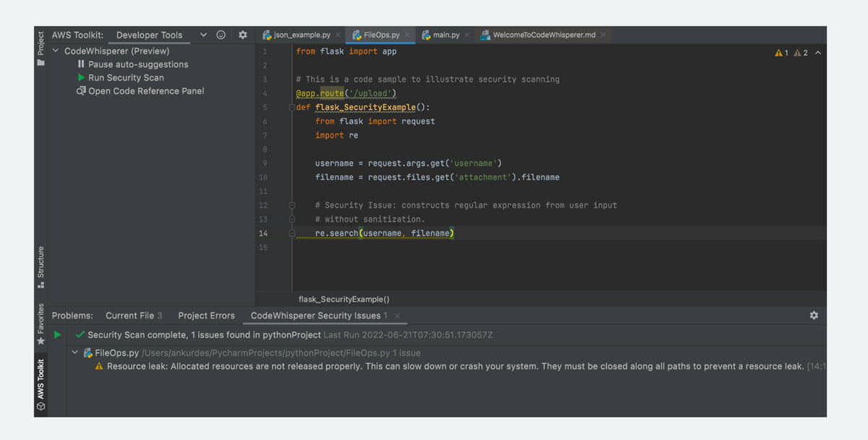Open the AWS Toolkit sidebar tab
This screenshot has height=440, width=868.
41,384
